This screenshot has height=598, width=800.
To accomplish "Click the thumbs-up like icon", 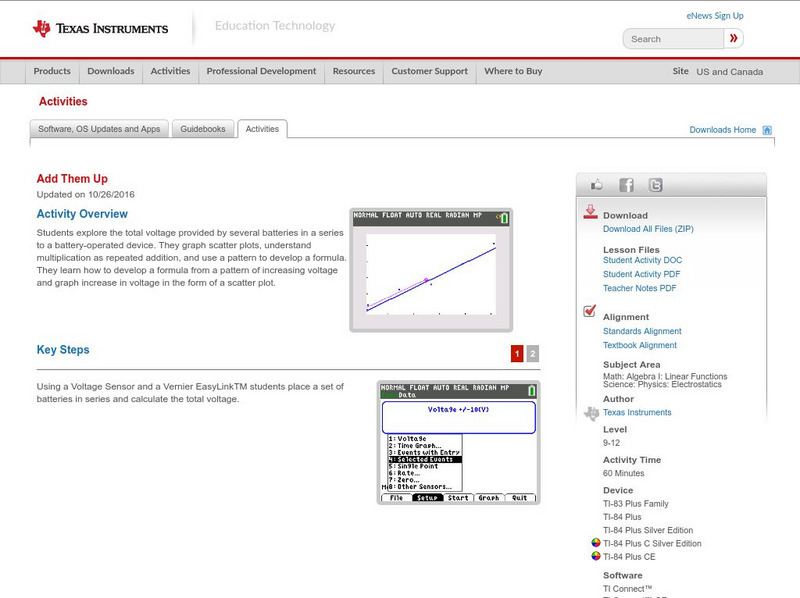I will [x=596, y=185].
